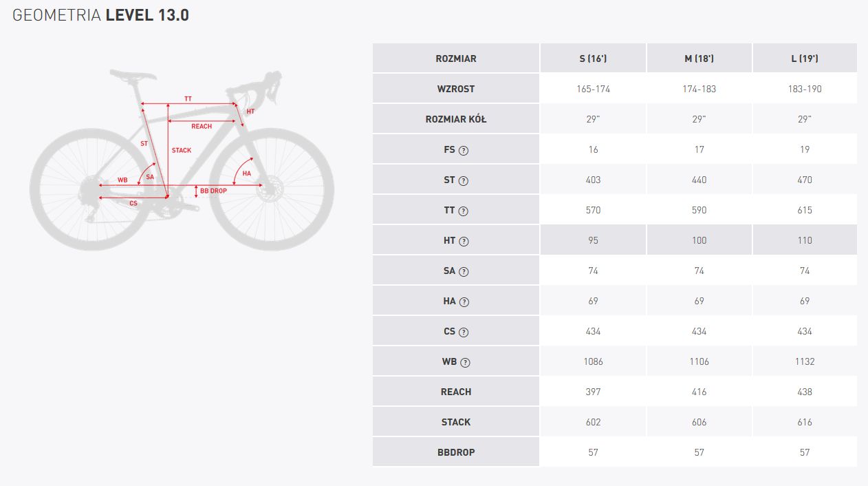
Task: Select the L (19') size column header
Action: [805, 59]
